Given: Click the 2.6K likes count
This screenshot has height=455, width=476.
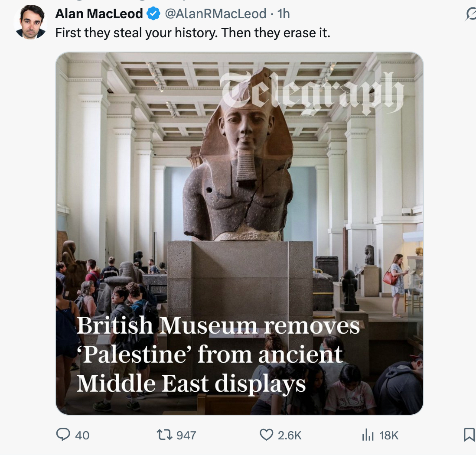Looking at the screenshot, I should [x=289, y=435].
